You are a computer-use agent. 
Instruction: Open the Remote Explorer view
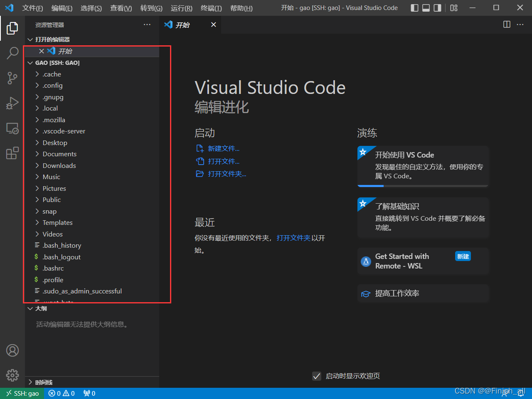tap(12, 128)
